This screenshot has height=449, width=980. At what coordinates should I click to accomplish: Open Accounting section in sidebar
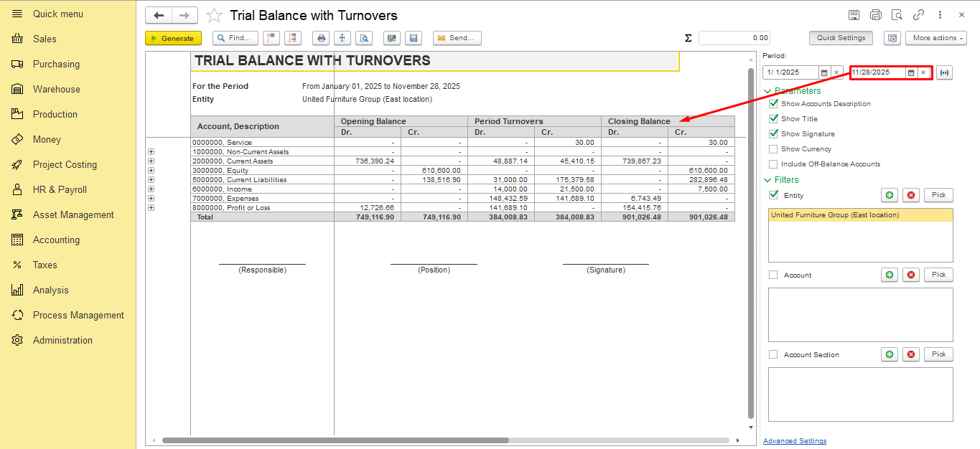click(x=56, y=240)
